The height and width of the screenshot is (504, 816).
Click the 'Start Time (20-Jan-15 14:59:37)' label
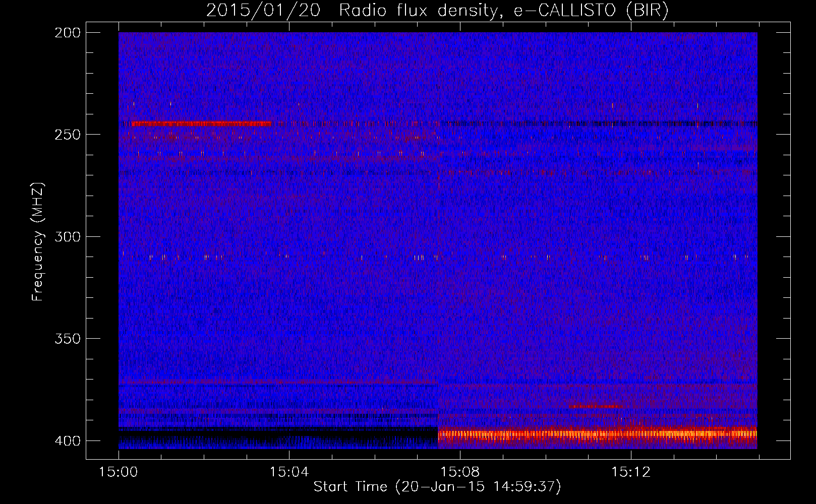pos(437,487)
